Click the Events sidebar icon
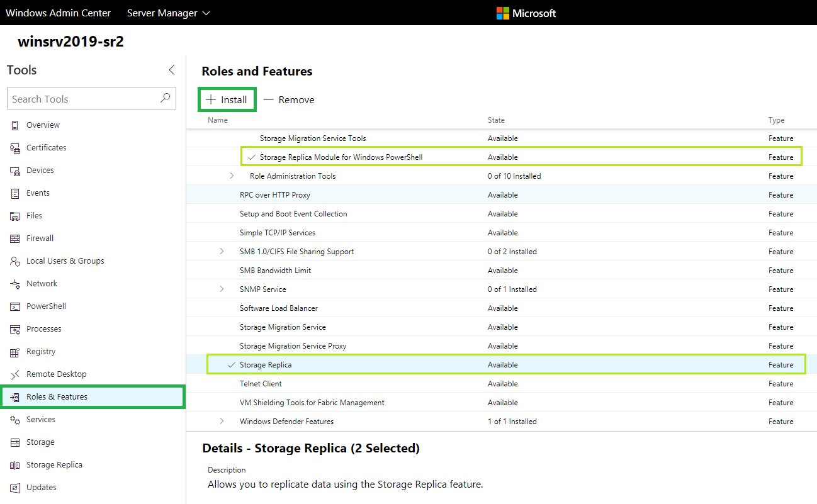The width and height of the screenshot is (817, 504). click(x=15, y=193)
